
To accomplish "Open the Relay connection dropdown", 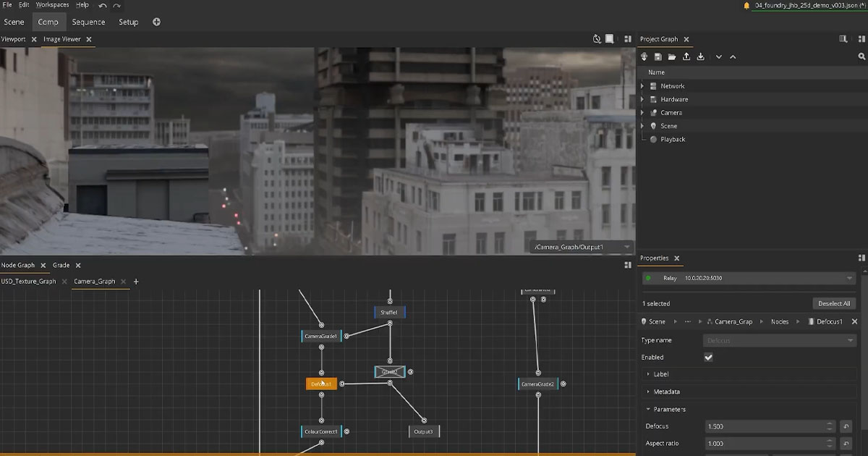I will pyautogui.click(x=749, y=278).
